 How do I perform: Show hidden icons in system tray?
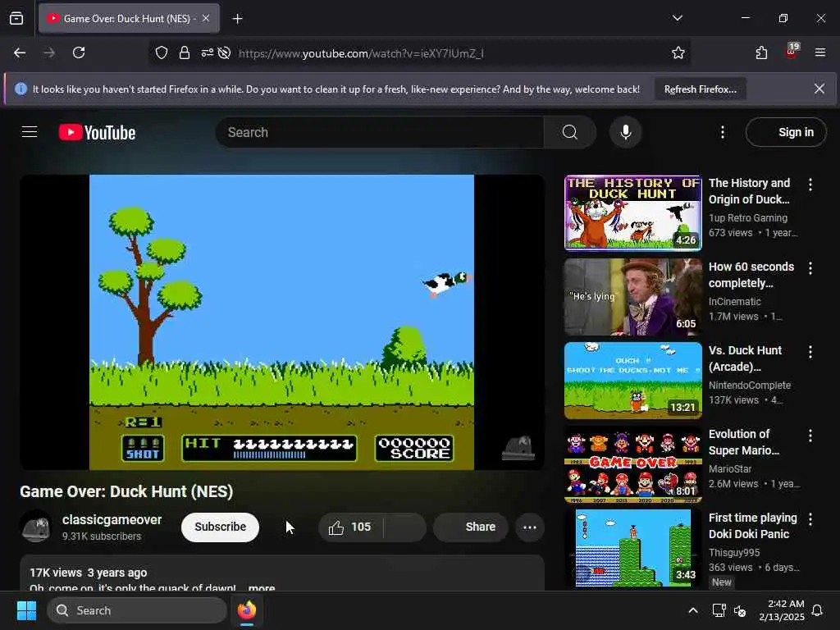pyautogui.click(x=692, y=610)
